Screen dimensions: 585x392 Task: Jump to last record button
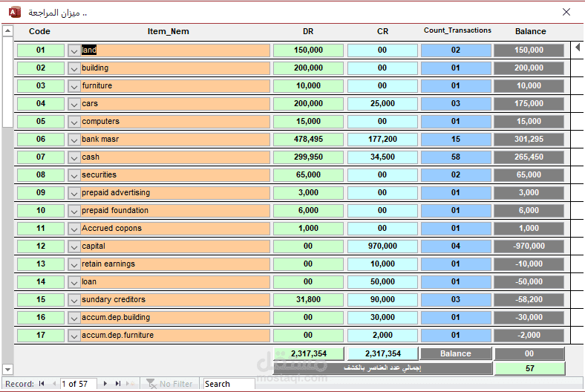click(118, 383)
